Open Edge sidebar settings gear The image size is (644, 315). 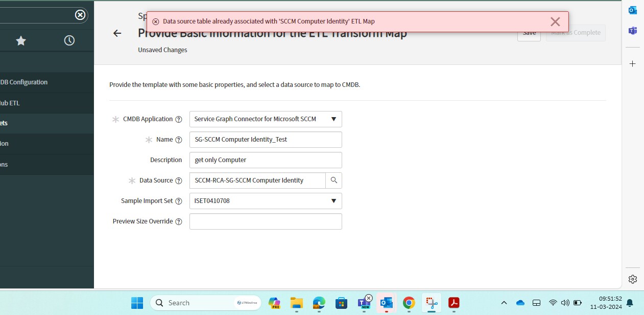coord(633,279)
